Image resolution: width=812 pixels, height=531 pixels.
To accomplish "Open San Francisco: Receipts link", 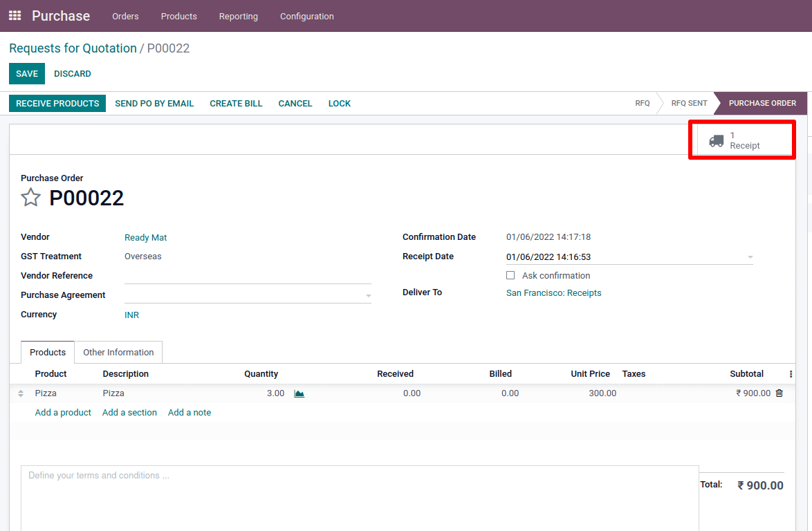I will (553, 293).
